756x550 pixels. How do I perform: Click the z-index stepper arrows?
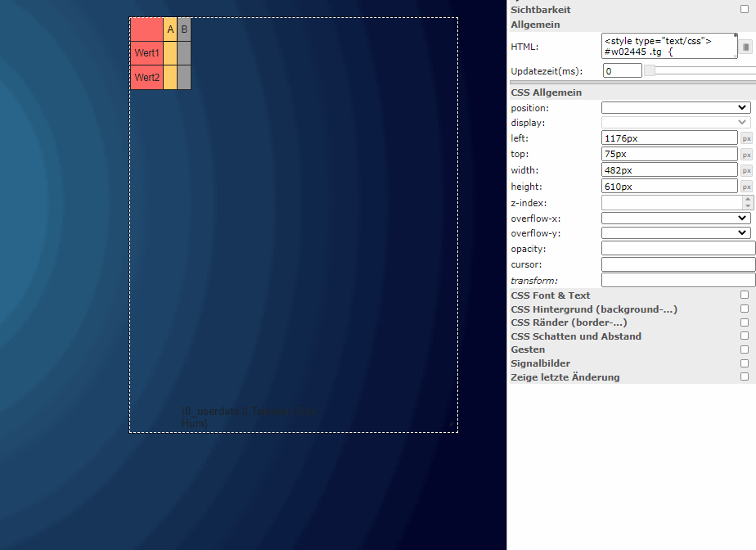pyautogui.click(x=747, y=202)
